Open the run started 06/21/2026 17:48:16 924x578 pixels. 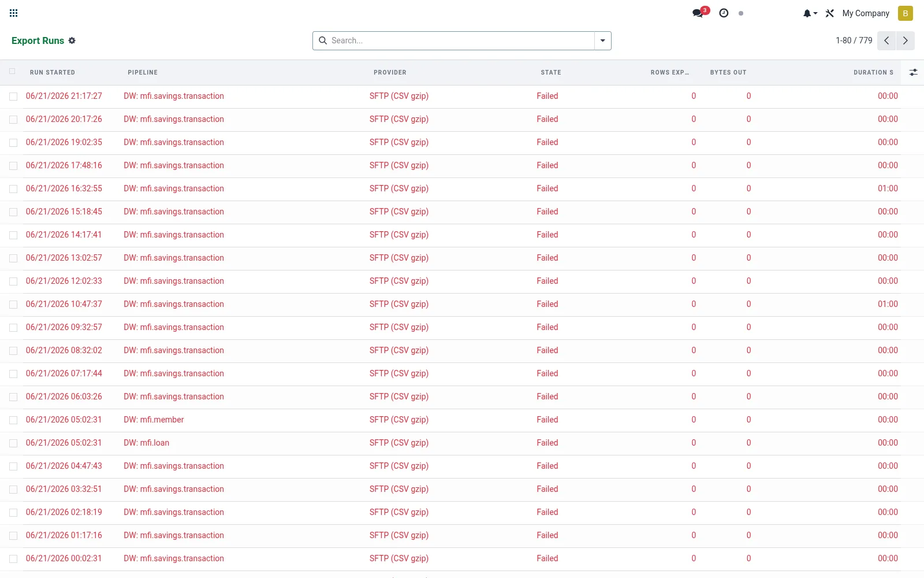64,165
